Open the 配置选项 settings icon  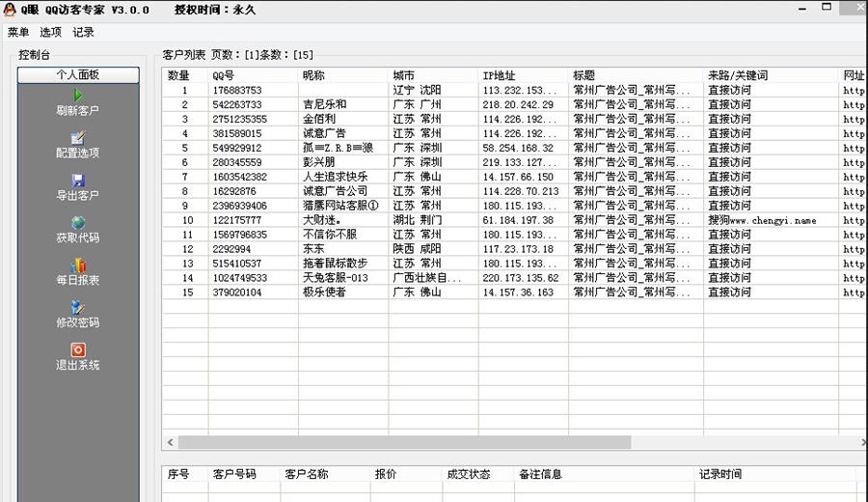coord(78,137)
